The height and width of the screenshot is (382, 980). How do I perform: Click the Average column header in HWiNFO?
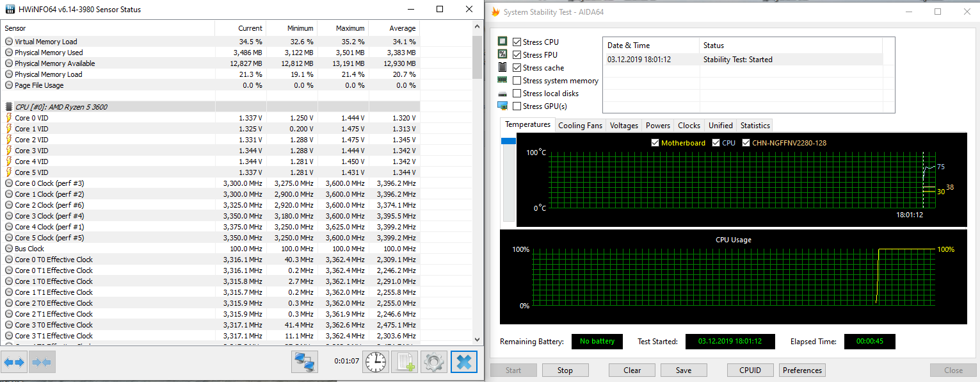pyautogui.click(x=394, y=28)
